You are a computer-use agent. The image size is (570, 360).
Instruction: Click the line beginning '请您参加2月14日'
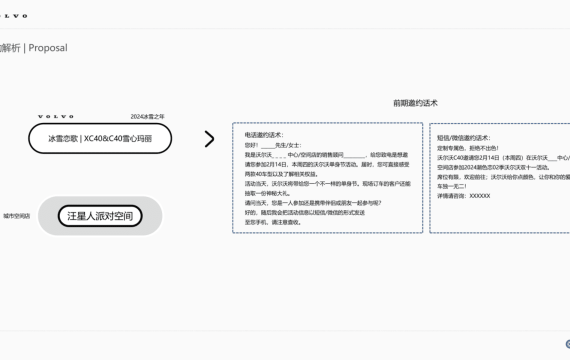pyautogui.click(x=327, y=164)
